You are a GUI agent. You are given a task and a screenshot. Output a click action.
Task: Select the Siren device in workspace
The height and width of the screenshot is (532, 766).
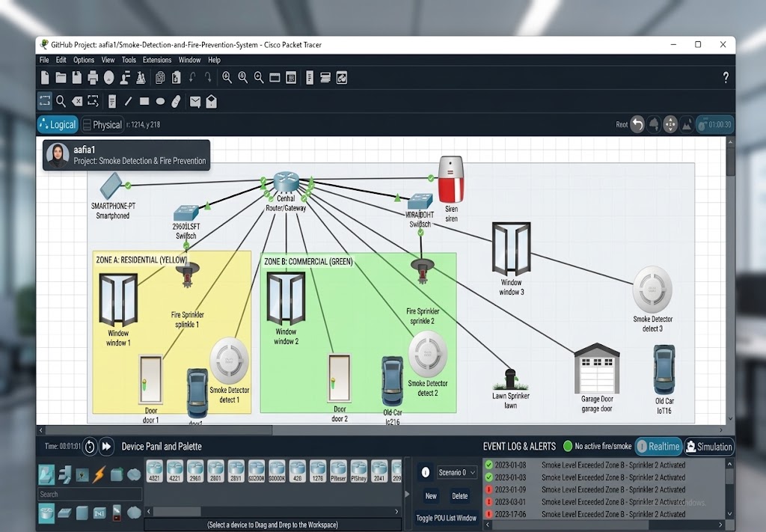[450, 180]
